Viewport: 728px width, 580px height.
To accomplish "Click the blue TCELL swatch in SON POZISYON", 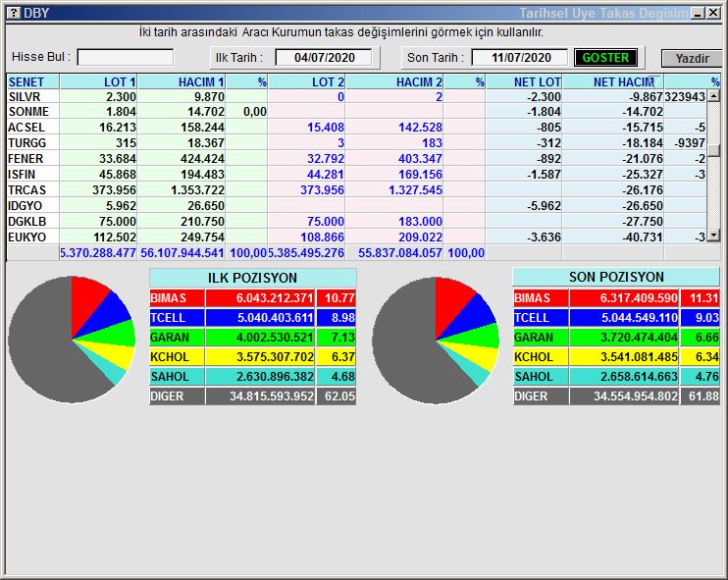I will (541, 318).
